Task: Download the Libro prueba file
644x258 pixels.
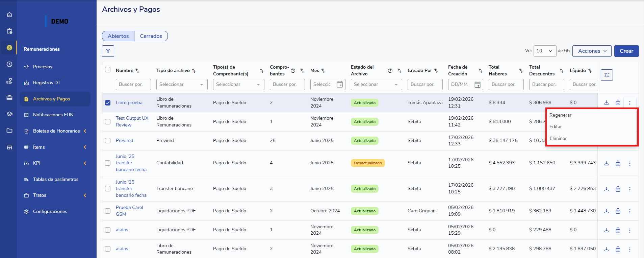Action: point(606,103)
